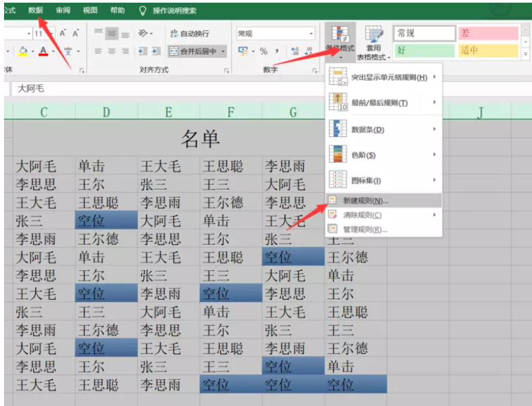Screen dimensions: 532x406
Task: Click the 合并后居中 button
Action: pyautogui.click(x=193, y=51)
